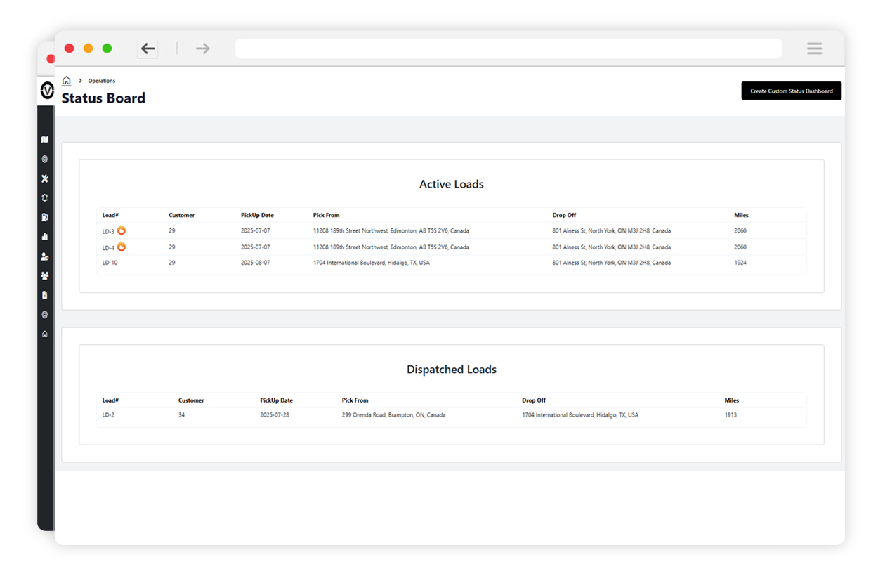Open the fuel pump icon in the sidebar

45,218
